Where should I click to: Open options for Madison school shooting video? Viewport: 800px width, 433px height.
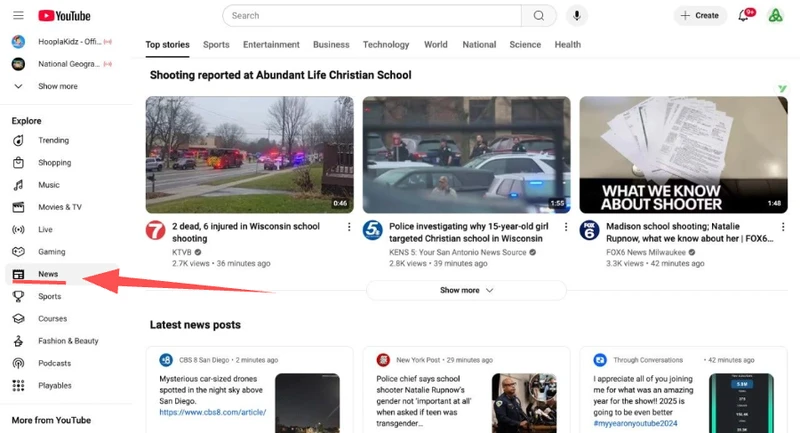pyautogui.click(x=783, y=227)
